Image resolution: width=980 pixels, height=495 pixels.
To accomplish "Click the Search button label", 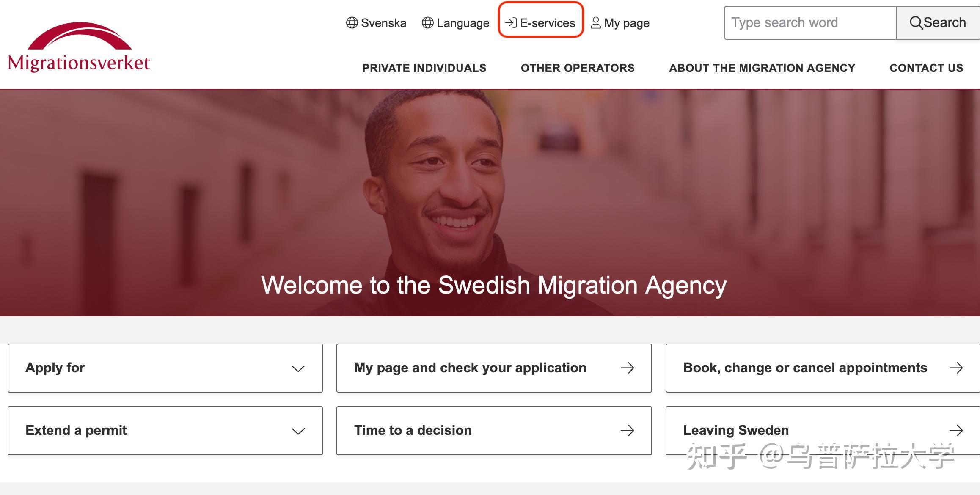I will tap(944, 22).
